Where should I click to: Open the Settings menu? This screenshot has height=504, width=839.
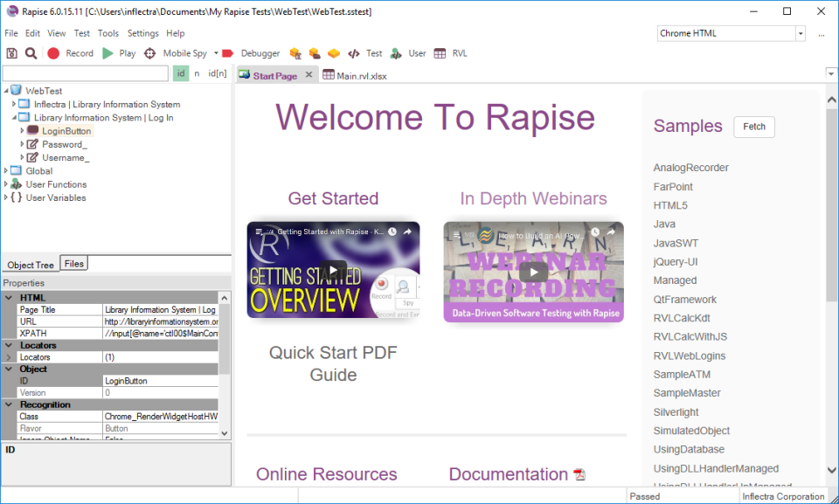point(145,33)
